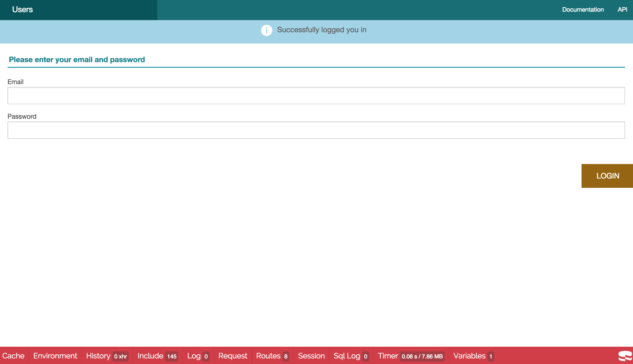This screenshot has height=364, width=633.
Task: Click the Password field label
Action: (x=22, y=116)
